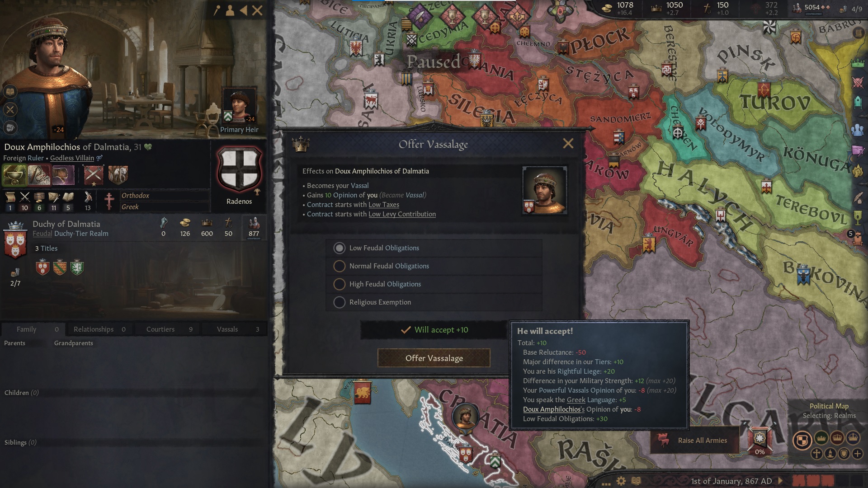This screenshot has height=488, width=868.
Task: Click the Radenos dynasty coat of arms
Action: pyautogui.click(x=239, y=170)
